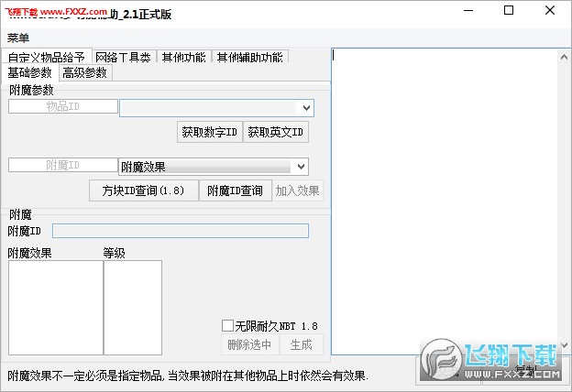Click the 附魔ID placeholder input field
Viewport: 572px width, 392px height.
[x=63, y=165]
